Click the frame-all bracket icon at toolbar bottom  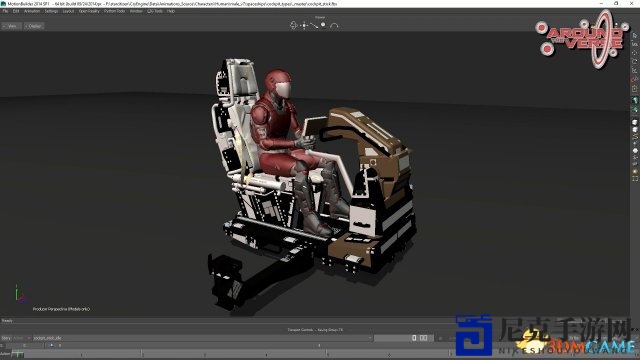[635, 178]
